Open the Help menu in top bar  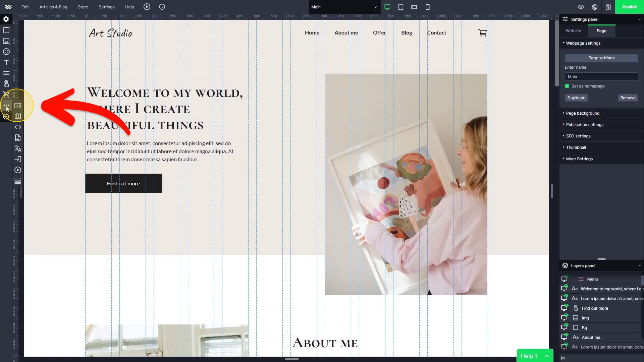[129, 7]
